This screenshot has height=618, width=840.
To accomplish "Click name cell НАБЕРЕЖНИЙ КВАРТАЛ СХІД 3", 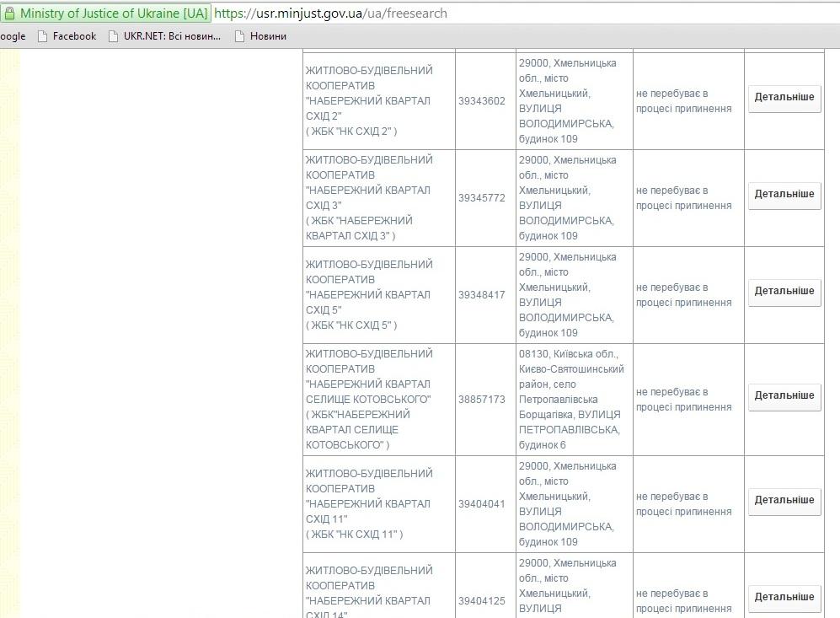I will [x=379, y=198].
